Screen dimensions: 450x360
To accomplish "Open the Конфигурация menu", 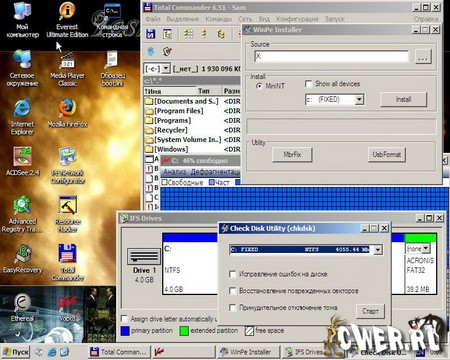I will [297, 19].
